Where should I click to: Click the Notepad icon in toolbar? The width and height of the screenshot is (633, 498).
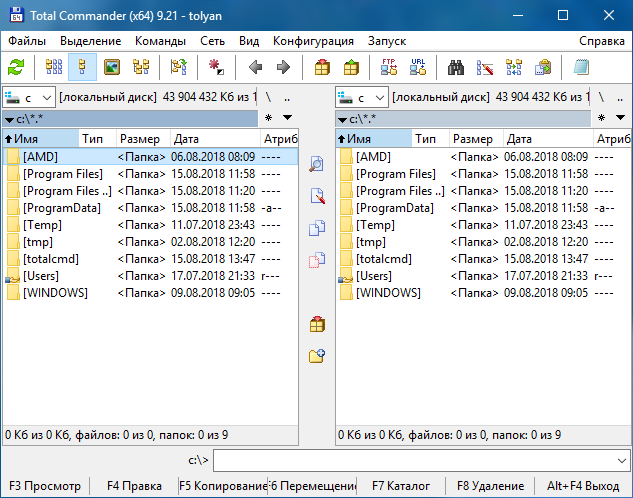pyautogui.click(x=581, y=68)
